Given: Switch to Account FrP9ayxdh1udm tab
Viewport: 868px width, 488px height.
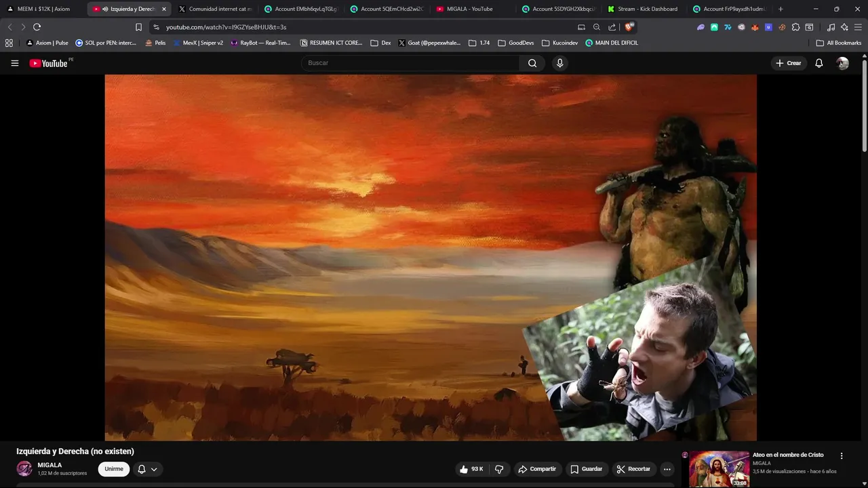Looking at the screenshot, I should tap(730, 9).
